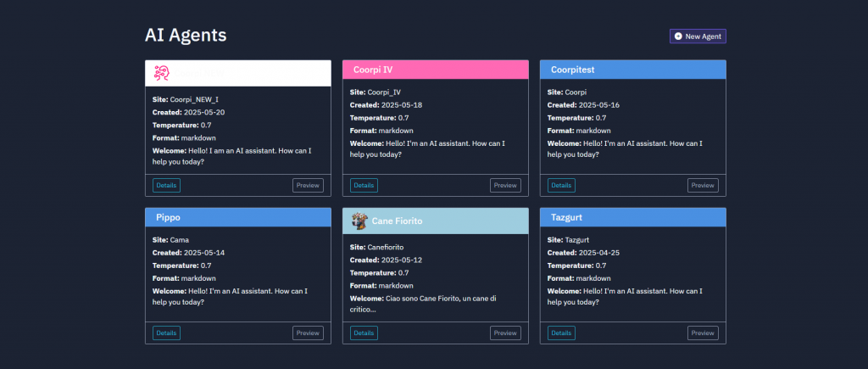Screen dimensions: 868x369
Task: Open Details for Cane Fiorito agent
Action: point(364,333)
